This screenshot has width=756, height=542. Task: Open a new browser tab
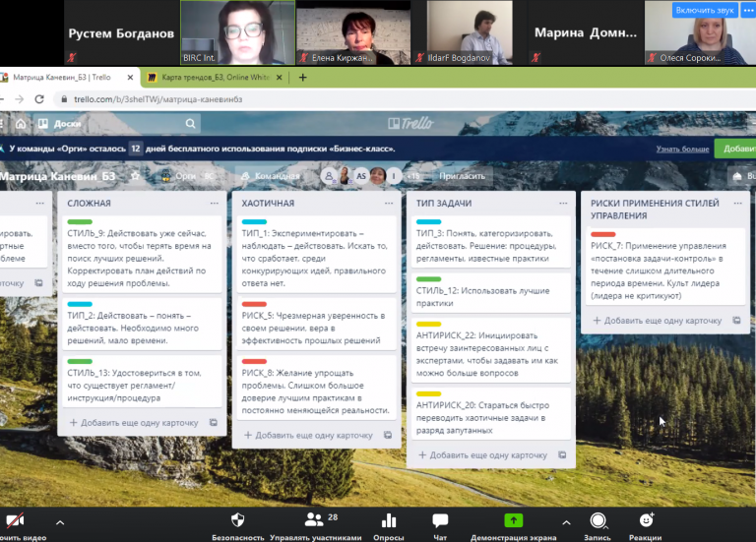302,77
